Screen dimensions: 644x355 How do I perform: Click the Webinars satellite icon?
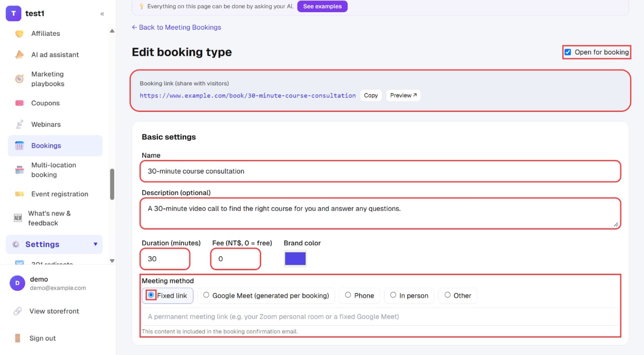19,124
